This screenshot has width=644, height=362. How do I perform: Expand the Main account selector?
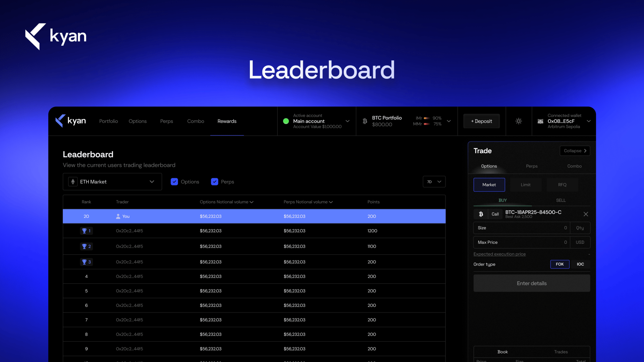point(347,121)
